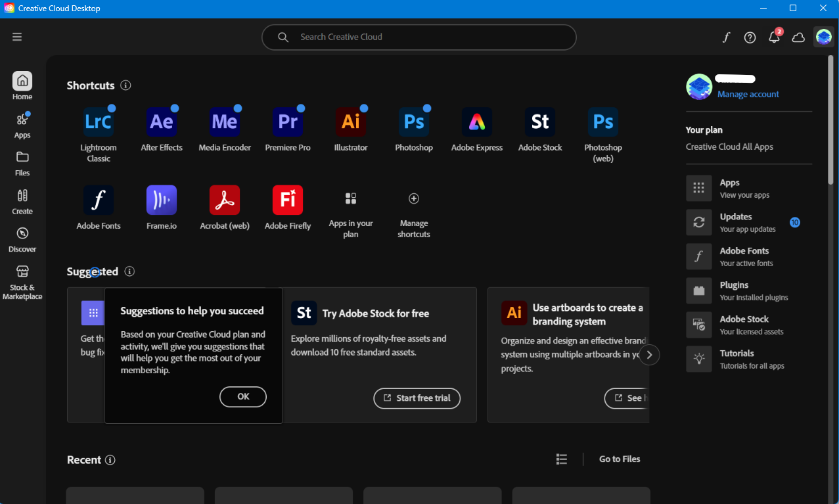Screen dimensions: 839x504
Task: Open Files in left sidebar
Action: point(22,163)
